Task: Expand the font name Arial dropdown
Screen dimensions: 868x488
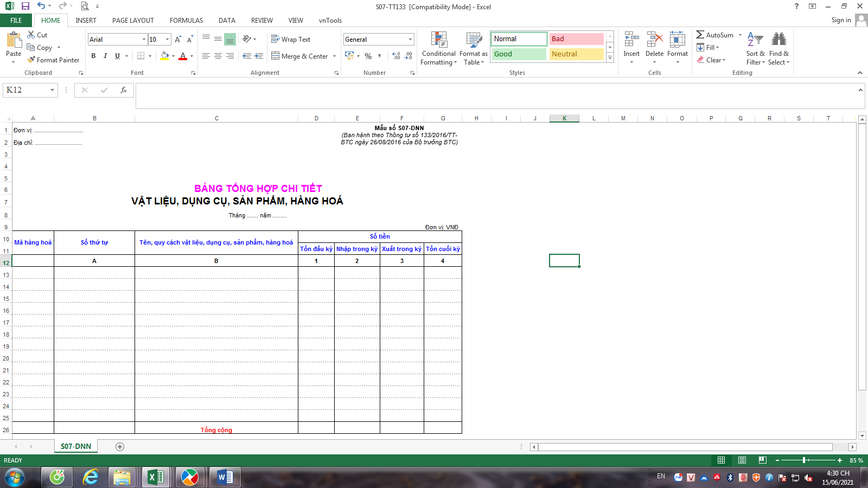Action: click(x=144, y=40)
